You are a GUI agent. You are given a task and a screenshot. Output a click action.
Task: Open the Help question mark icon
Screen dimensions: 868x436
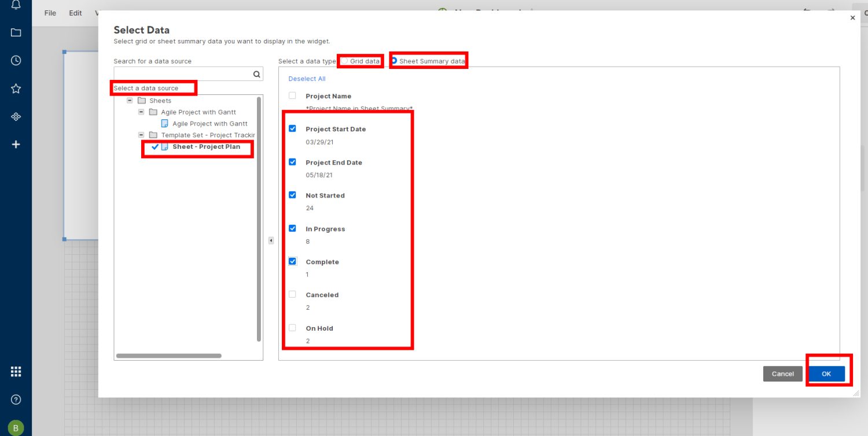(16, 400)
